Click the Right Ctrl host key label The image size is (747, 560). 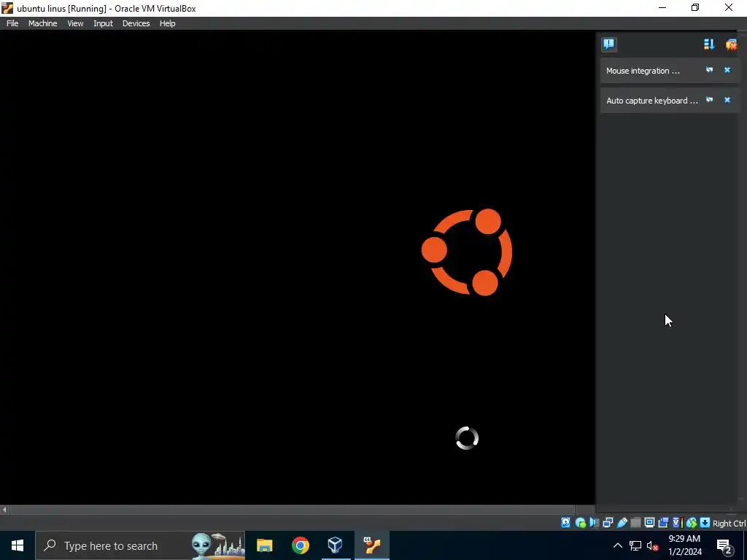(x=729, y=524)
